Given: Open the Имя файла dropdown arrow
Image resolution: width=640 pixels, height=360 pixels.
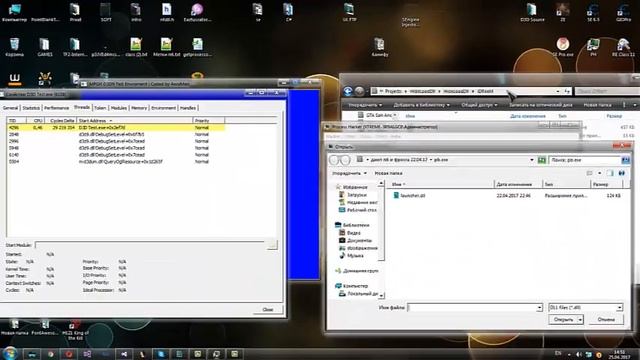Looking at the screenshot, I should (539, 307).
